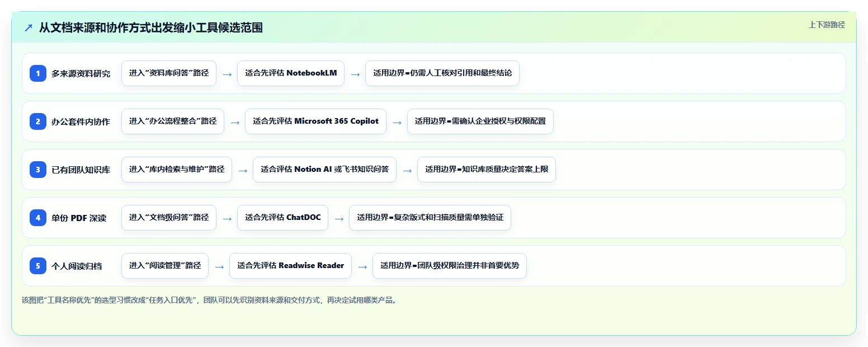Select the 办公套件内协作 row label

tap(81, 121)
